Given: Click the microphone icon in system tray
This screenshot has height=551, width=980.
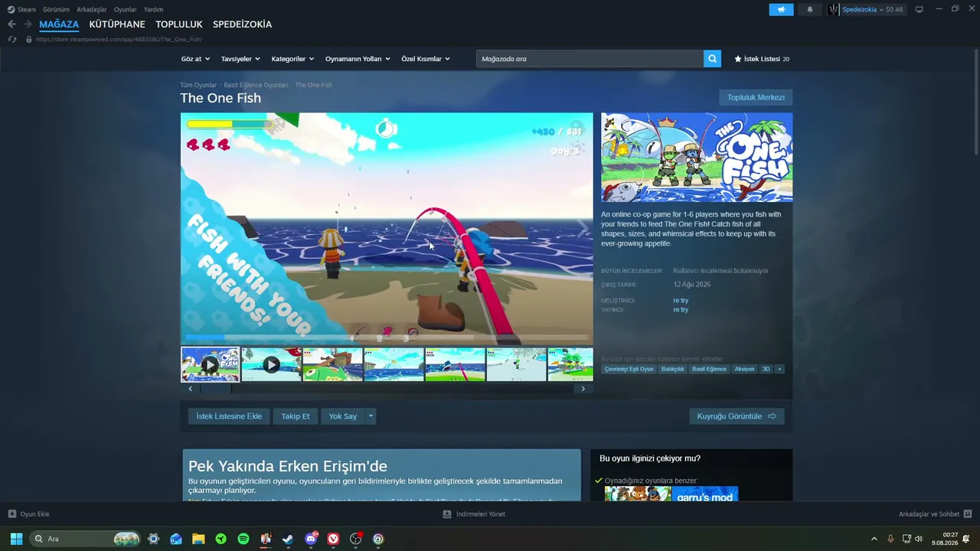Looking at the screenshot, I should point(890,539).
